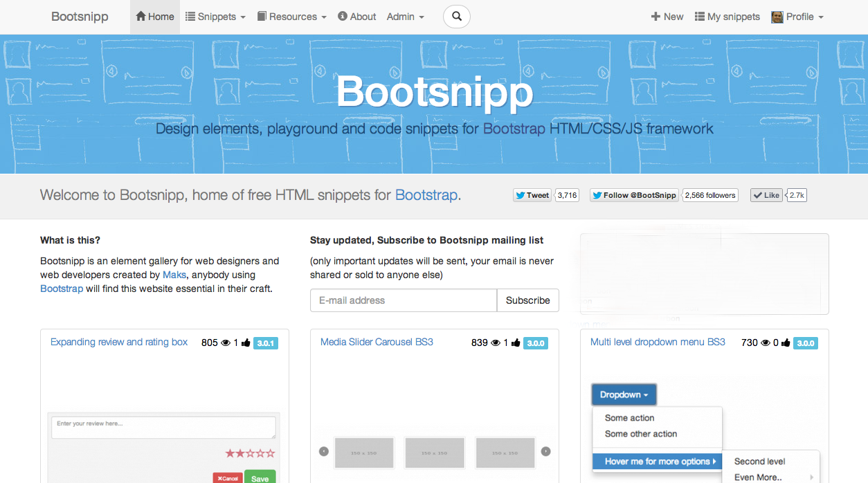The image size is (868, 483).
Task: Focus the E-mail address field
Action: (404, 300)
